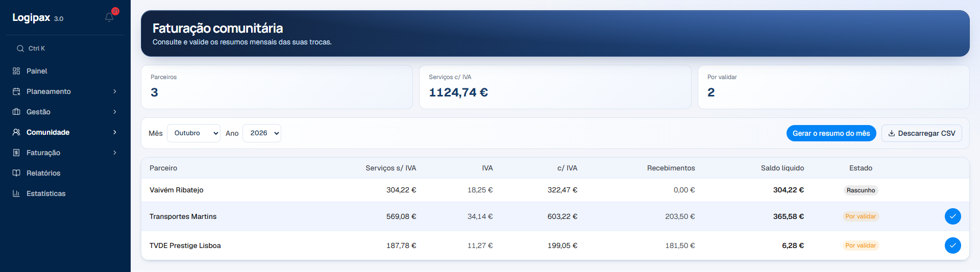Image resolution: width=980 pixels, height=272 pixels.
Task: Open the notifications bell icon
Action: 109,17
